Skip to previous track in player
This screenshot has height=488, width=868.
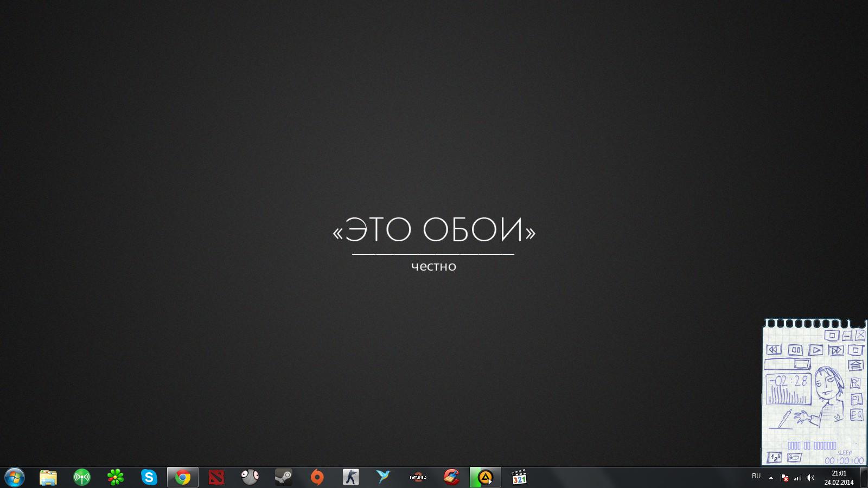pyautogui.click(x=774, y=350)
